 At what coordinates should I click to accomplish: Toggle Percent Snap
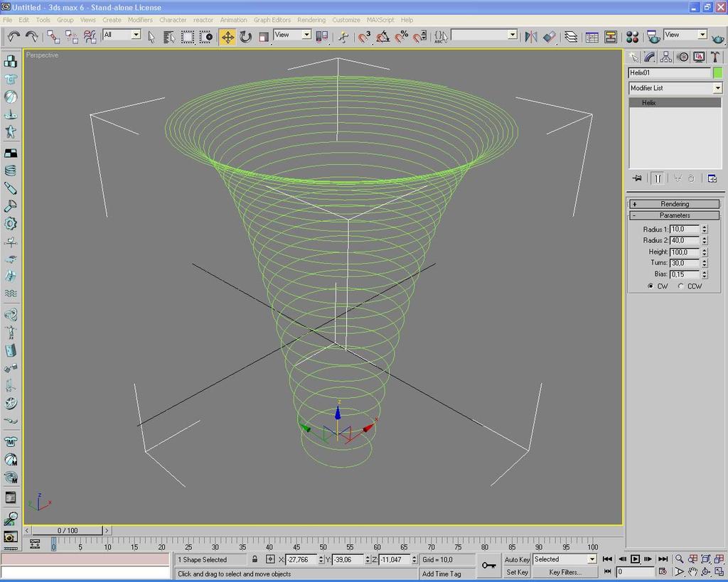coord(401,37)
